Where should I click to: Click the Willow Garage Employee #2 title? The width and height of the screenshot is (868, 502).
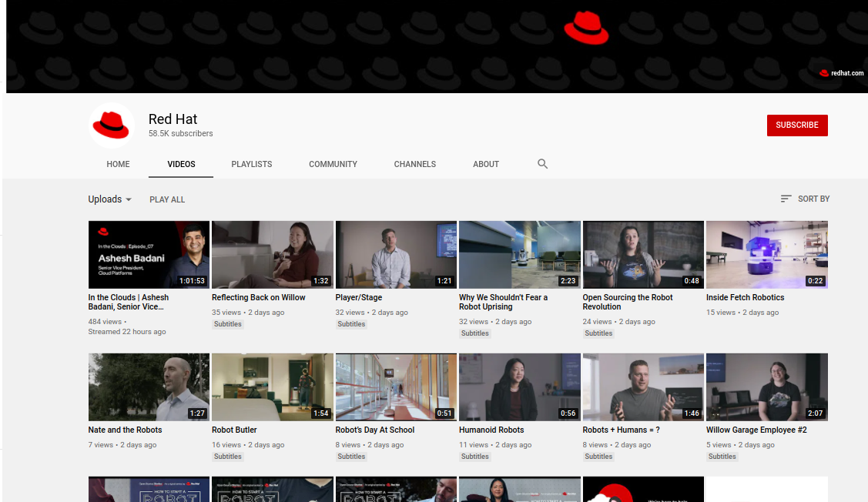(756, 430)
